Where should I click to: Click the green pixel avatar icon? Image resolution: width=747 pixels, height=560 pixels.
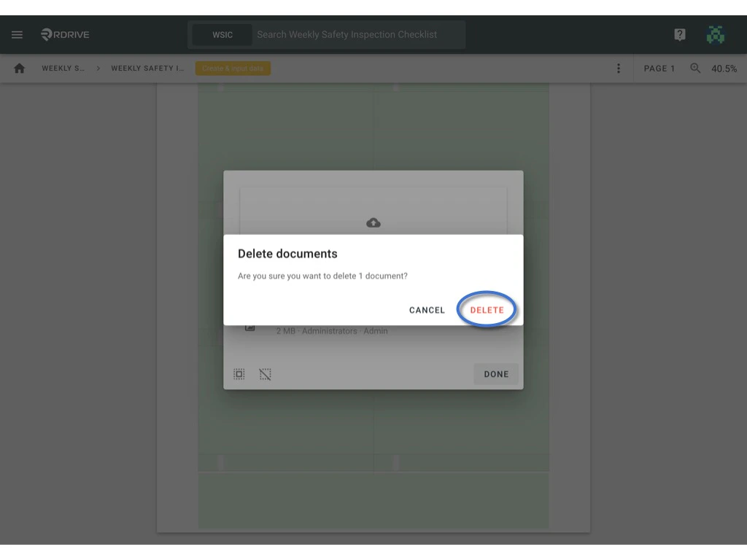click(x=716, y=34)
